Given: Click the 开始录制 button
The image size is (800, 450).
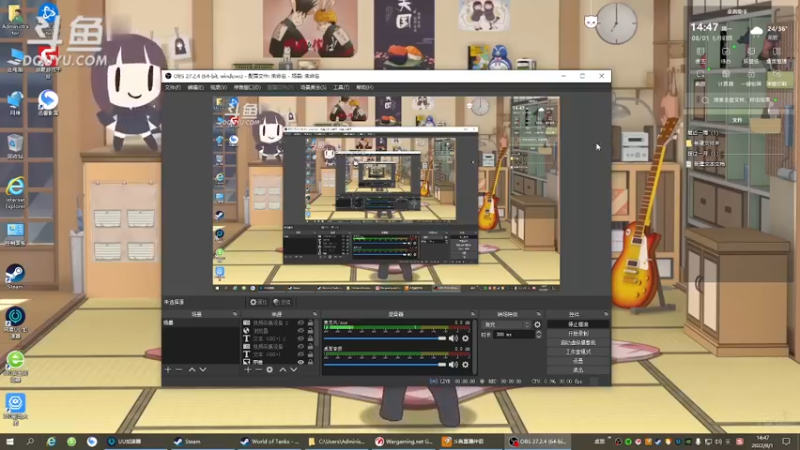Looking at the screenshot, I should (578, 334).
